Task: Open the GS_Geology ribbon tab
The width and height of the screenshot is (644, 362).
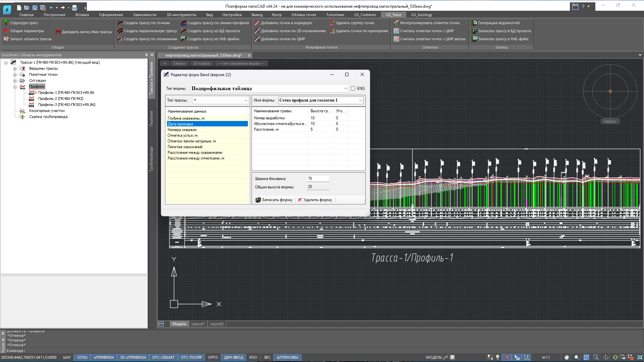Action: (421, 15)
